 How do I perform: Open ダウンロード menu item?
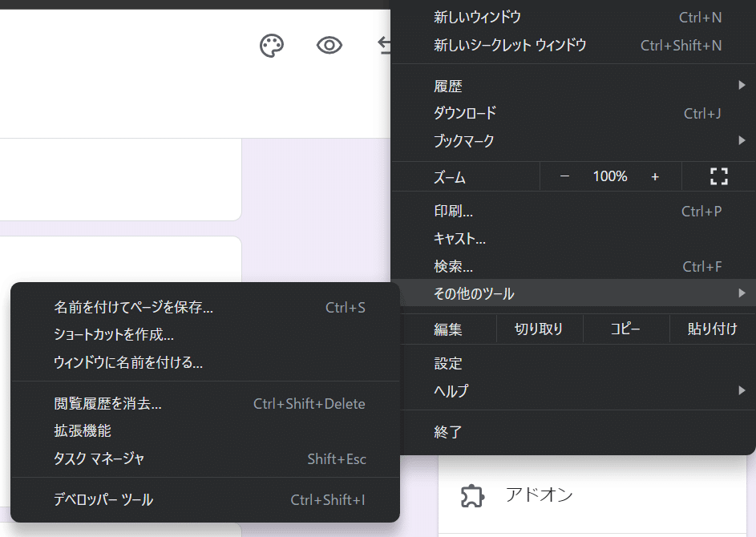point(572,113)
